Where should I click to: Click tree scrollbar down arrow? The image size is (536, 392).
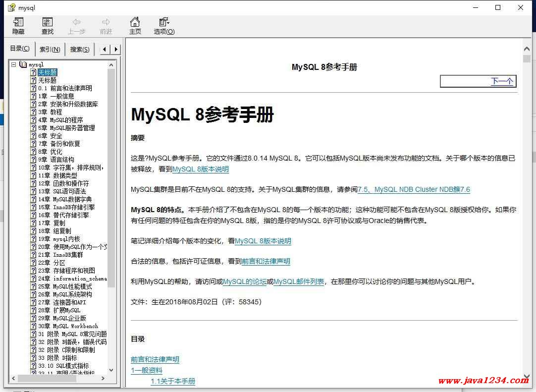click(111, 370)
